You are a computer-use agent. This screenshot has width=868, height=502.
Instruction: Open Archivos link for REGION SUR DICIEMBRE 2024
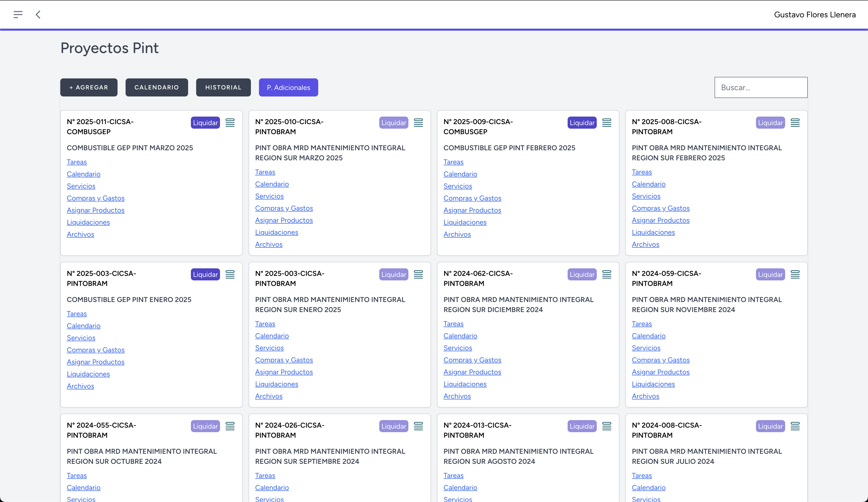tap(457, 396)
